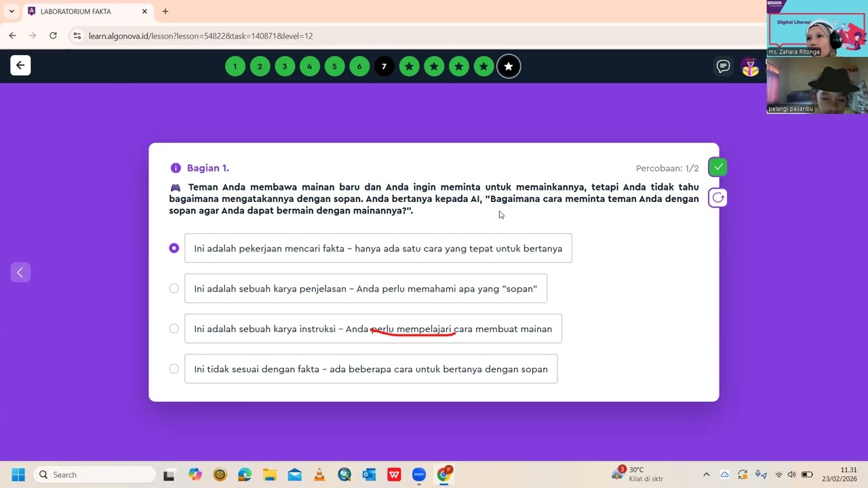Open the user avatar on the lesson bar
This screenshot has width=868, height=488.
coord(750,66)
